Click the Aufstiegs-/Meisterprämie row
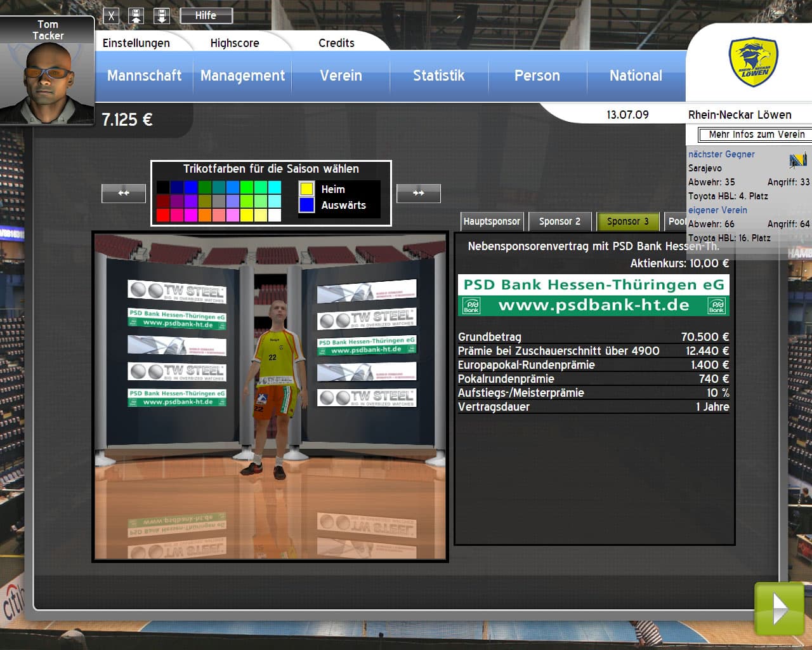Screen dimensions: 812x650 (x=593, y=393)
